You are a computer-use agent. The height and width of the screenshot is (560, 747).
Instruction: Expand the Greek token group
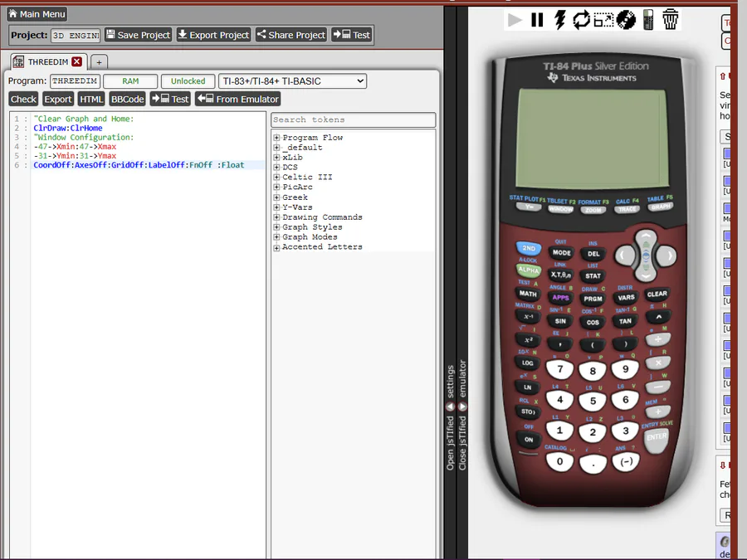276,197
